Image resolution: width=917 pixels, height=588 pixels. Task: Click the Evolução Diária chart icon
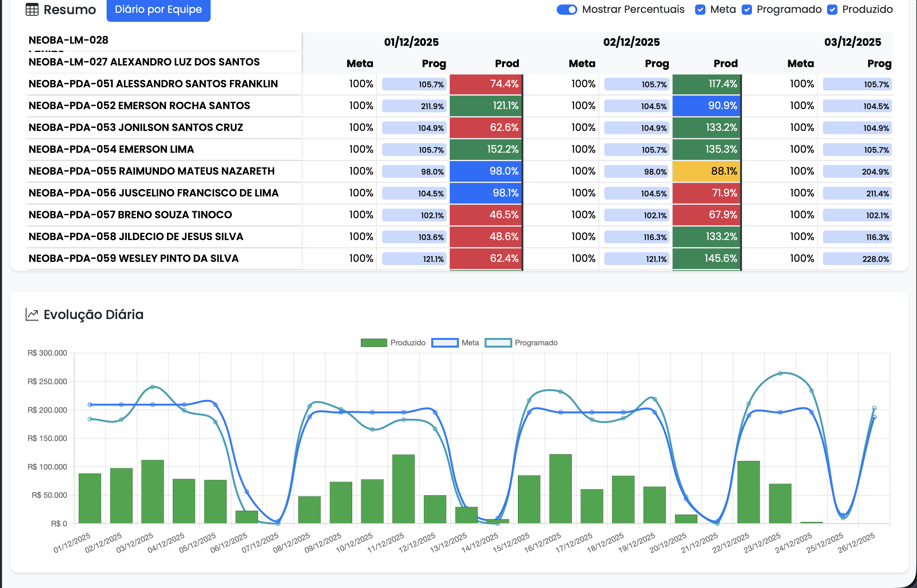[32, 315]
